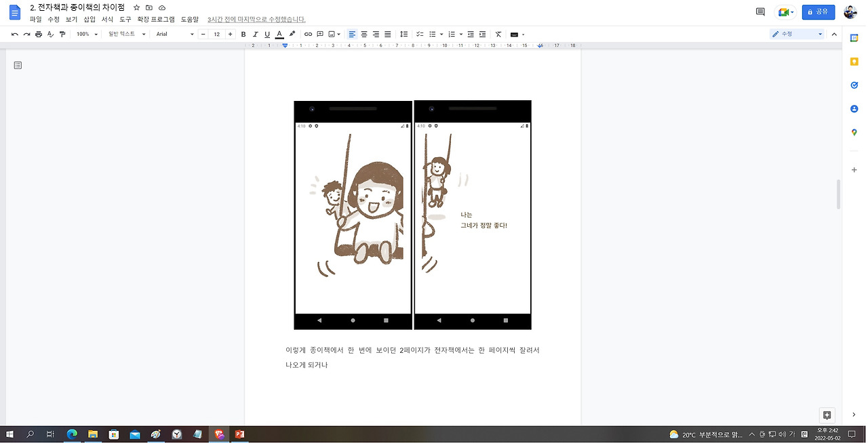Open the 파일 menu
The width and height of the screenshot is (868, 443).
(x=35, y=20)
